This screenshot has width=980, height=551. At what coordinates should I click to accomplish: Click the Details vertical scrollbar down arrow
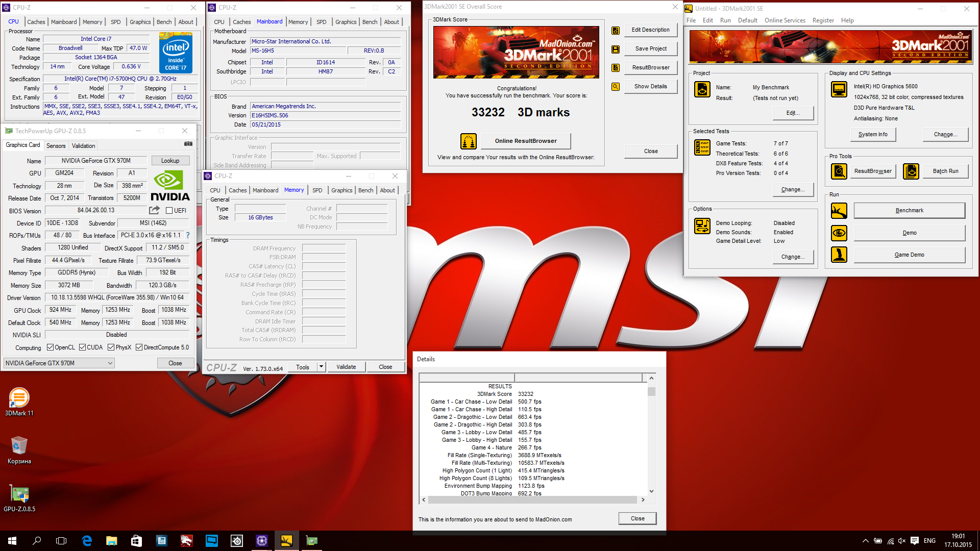click(651, 491)
